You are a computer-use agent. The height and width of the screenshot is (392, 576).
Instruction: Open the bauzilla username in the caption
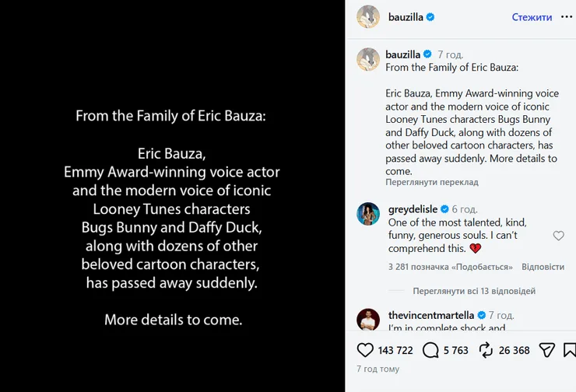tap(402, 54)
